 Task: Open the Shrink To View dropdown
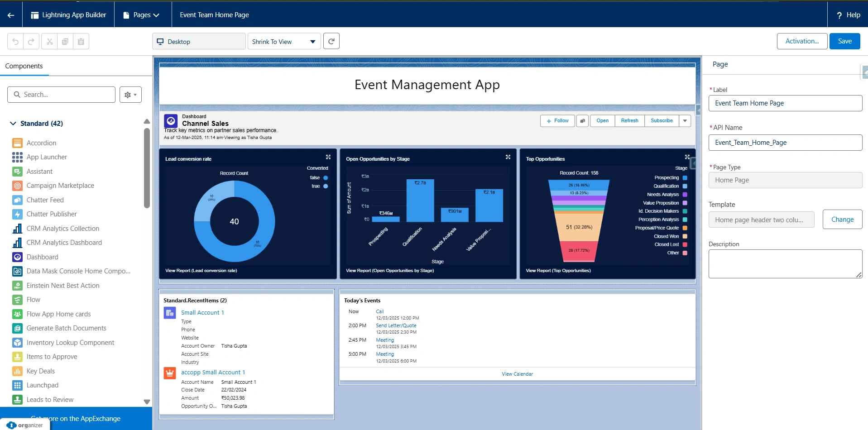click(284, 42)
